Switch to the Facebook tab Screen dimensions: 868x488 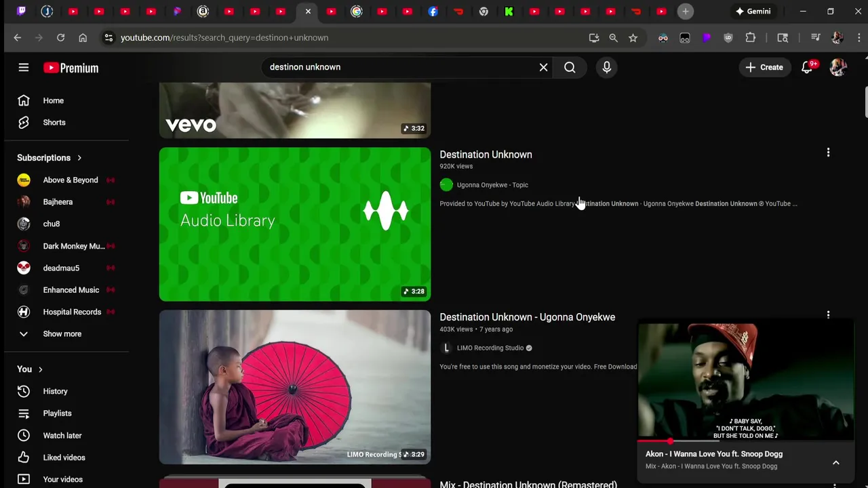(433, 12)
